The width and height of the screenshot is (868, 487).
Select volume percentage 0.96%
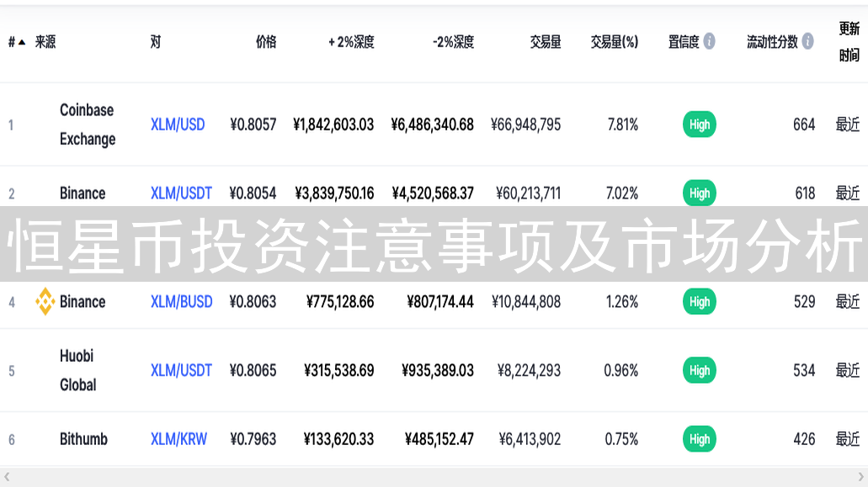(621, 370)
